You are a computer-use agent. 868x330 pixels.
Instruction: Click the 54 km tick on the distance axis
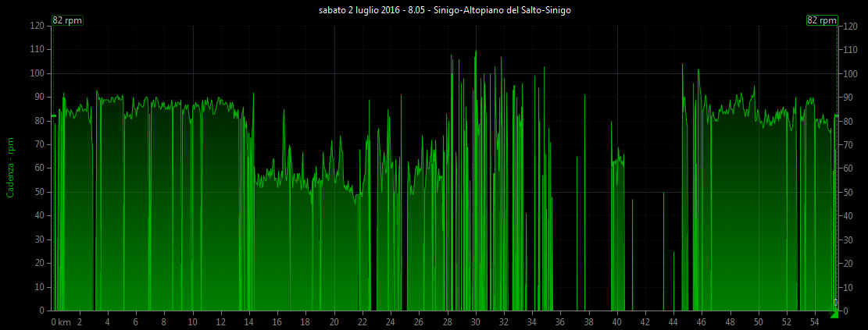pyautogui.click(x=814, y=321)
